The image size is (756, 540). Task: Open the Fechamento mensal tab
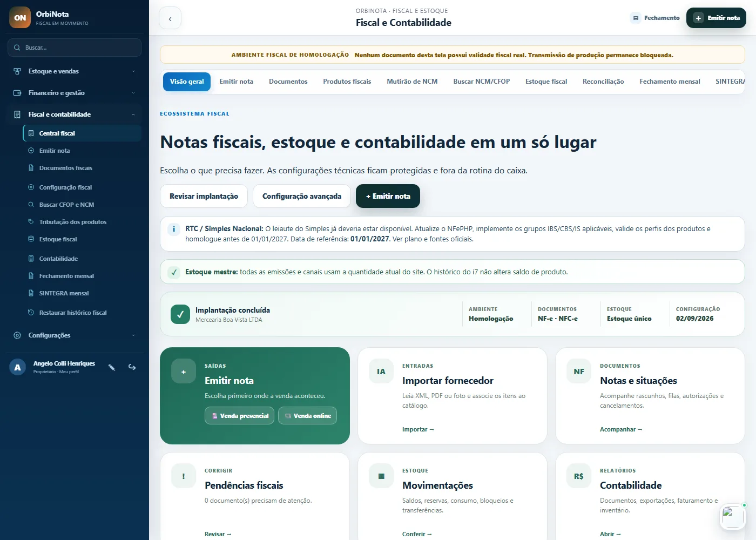click(x=670, y=82)
